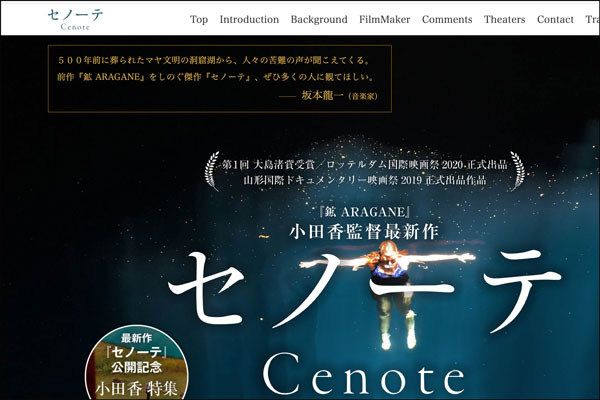The height and width of the screenshot is (400, 600).
Task: Open the Theaters listing link
Action: (504, 19)
